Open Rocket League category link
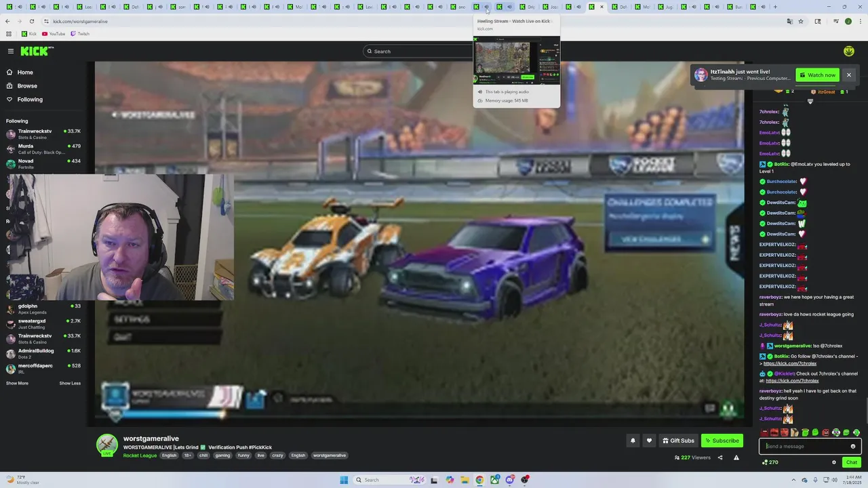868x488 pixels. pyautogui.click(x=140, y=455)
